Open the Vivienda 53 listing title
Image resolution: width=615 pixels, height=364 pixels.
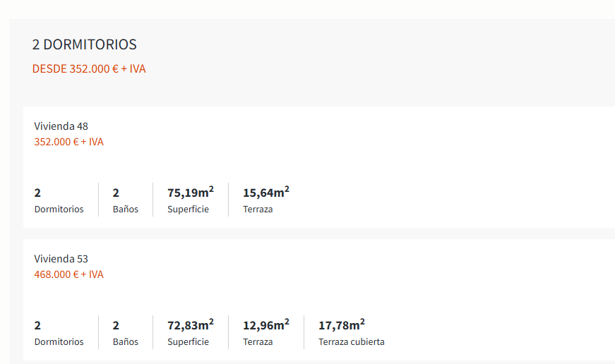[61, 259]
